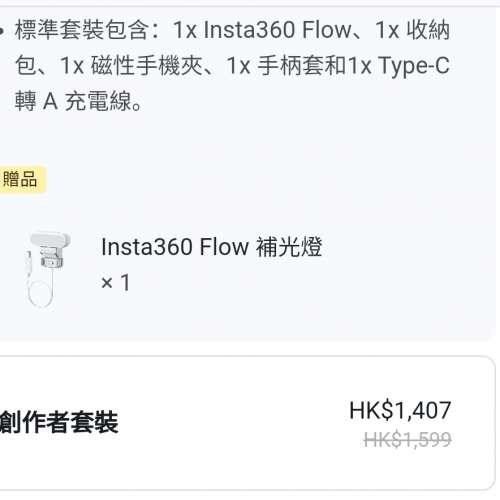The image size is (500, 500).
Task: Click the 轉 A 充電線 text line
Action: (x=78, y=101)
